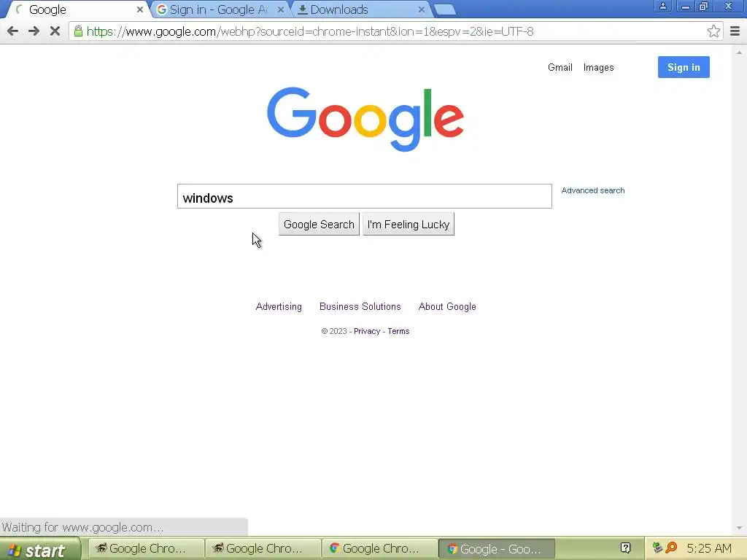Select second Google Chro... taskbar item

(263, 548)
